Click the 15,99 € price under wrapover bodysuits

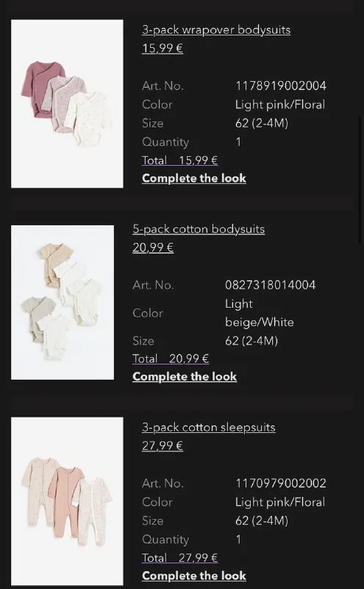163,49
